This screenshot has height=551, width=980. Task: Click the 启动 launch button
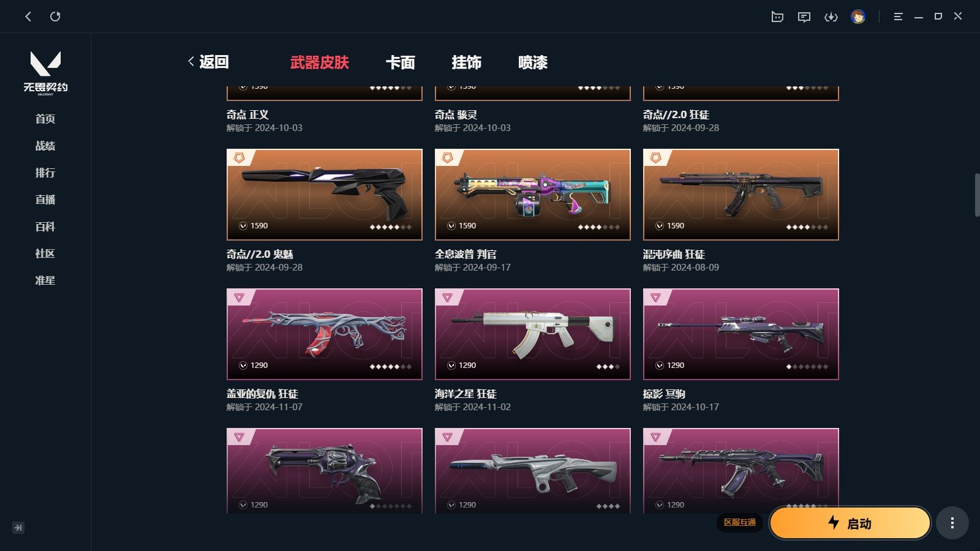click(x=850, y=523)
